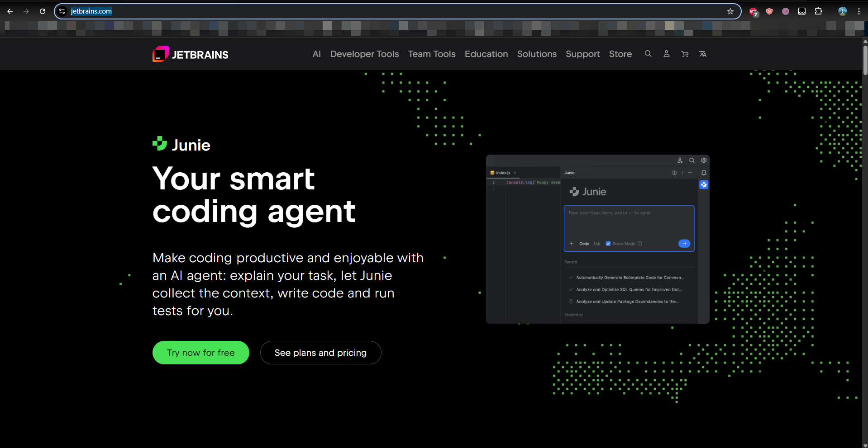Open the red shield blocker extension
Screen dimensions: 868x448
[769, 11]
